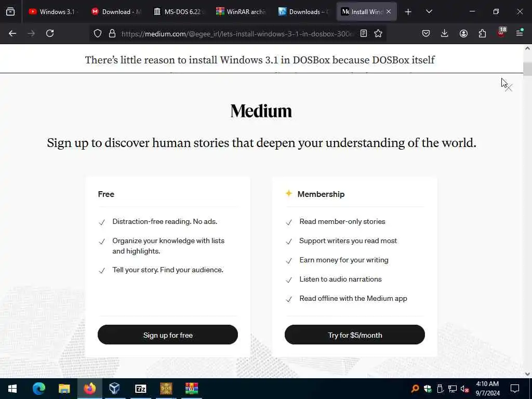Screen dimensions: 532x399
Task: Switch to the WinRAR archiver tab
Action: coord(241,11)
